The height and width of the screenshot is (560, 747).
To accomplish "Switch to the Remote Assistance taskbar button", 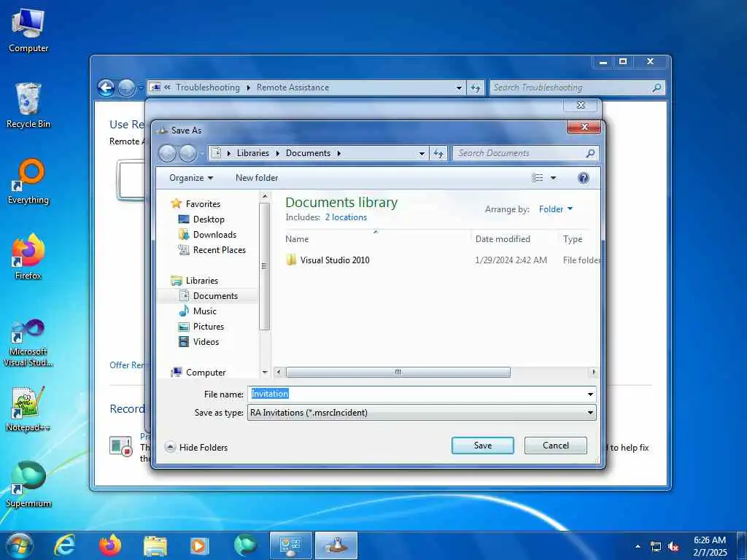I will (x=336, y=545).
